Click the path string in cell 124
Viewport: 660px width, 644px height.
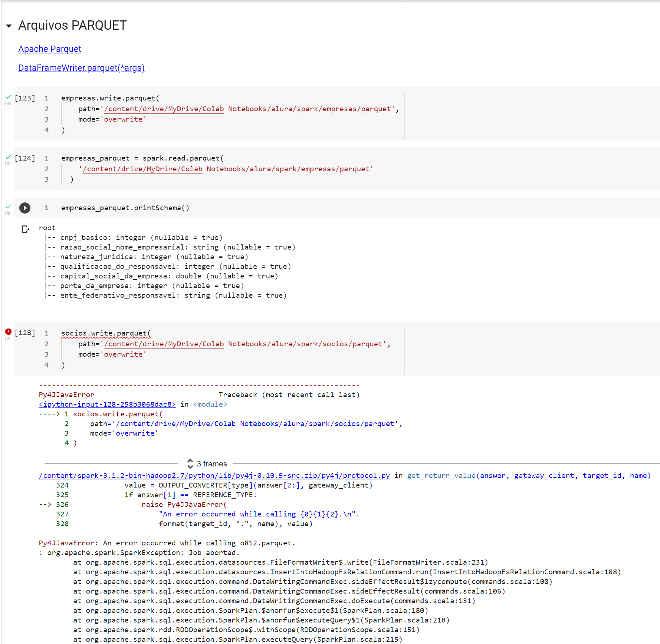coord(226,169)
